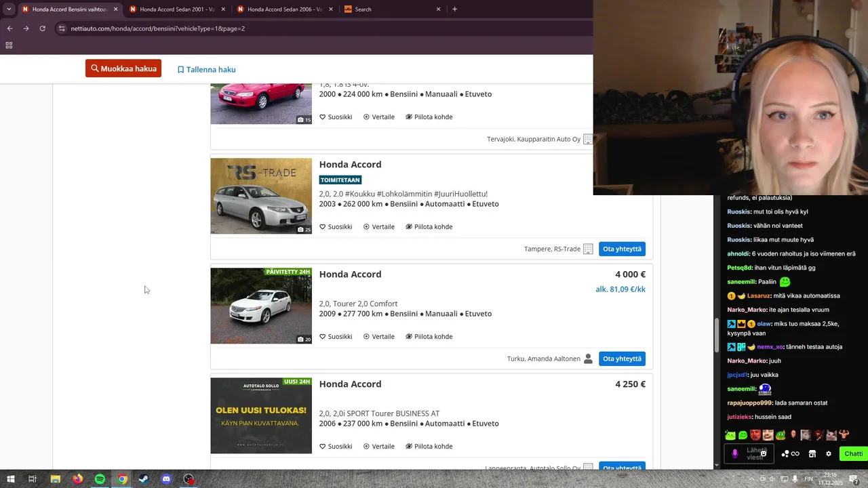Close the Honda Accord Sedan 2001 tab
This screenshot has width=868, height=488.
(x=223, y=9)
